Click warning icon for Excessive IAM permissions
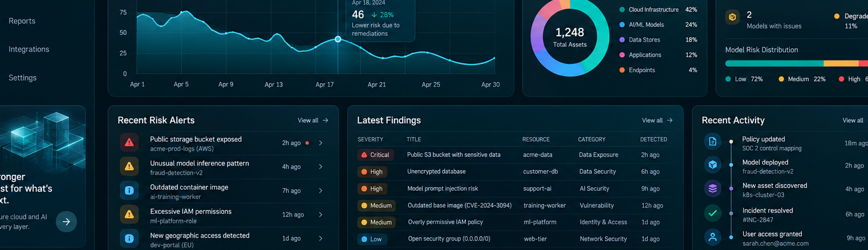The height and width of the screenshot is (250, 868). [129, 214]
